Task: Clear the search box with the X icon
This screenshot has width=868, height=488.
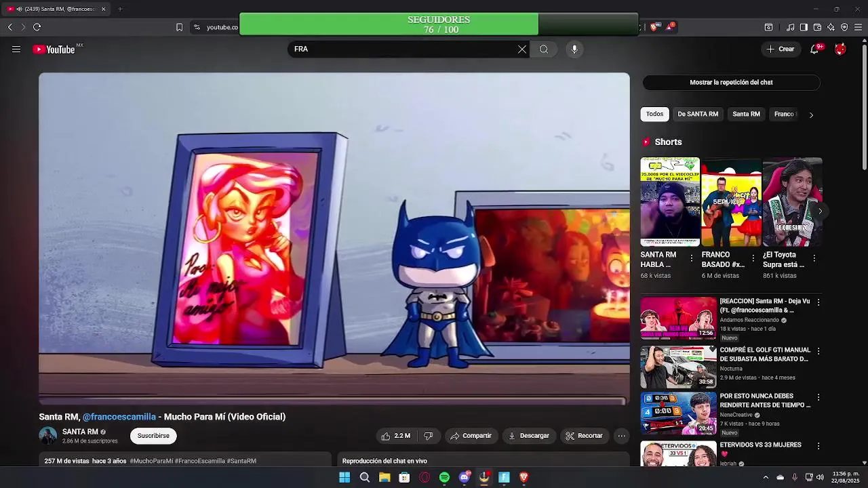Action: pos(522,49)
